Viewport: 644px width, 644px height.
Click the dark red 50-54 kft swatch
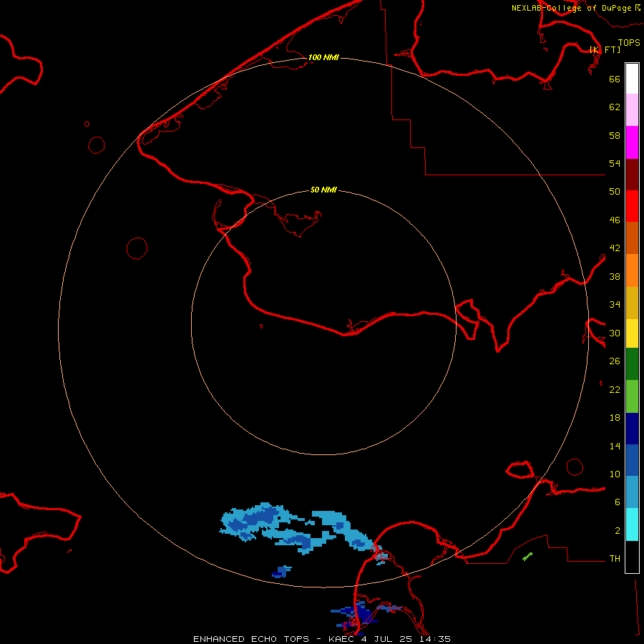click(632, 175)
